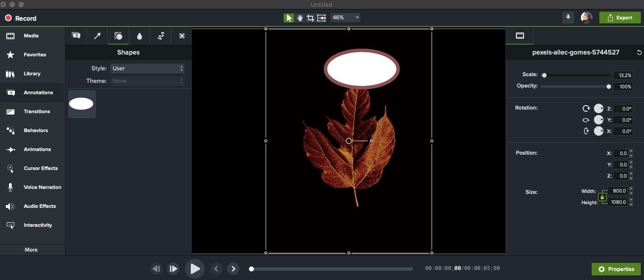Switch to sketch motion annotation tab
Image resolution: width=644 pixels, height=280 pixels.
tap(161, 36)
